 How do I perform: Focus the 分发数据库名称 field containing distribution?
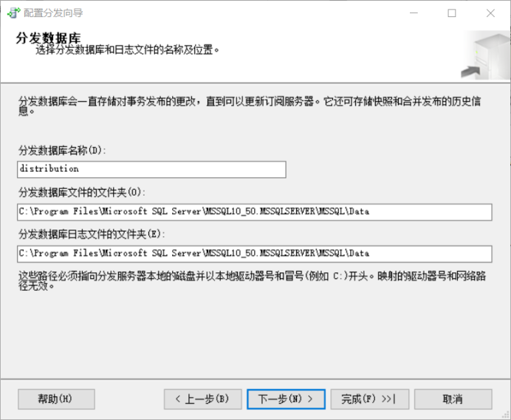151,169
